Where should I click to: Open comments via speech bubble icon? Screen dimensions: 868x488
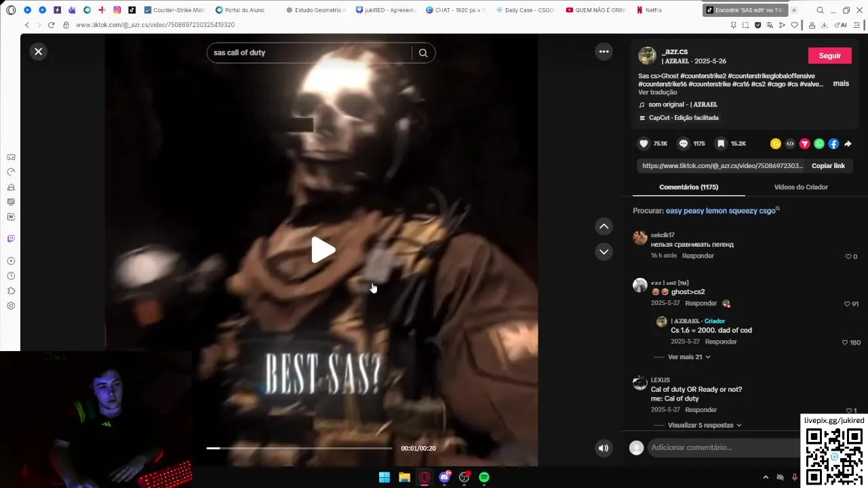[683, 144]
